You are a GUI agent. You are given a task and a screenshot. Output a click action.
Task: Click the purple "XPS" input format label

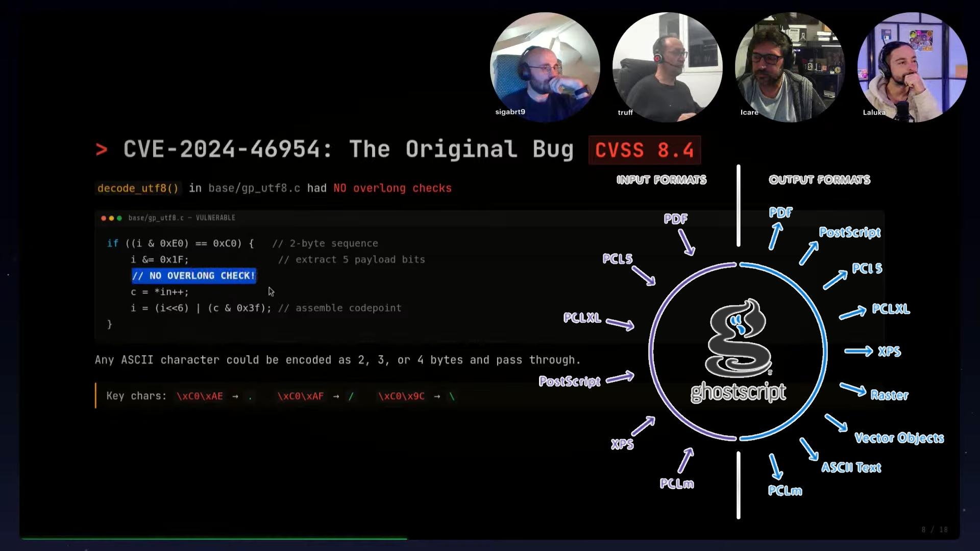(622, 444)
